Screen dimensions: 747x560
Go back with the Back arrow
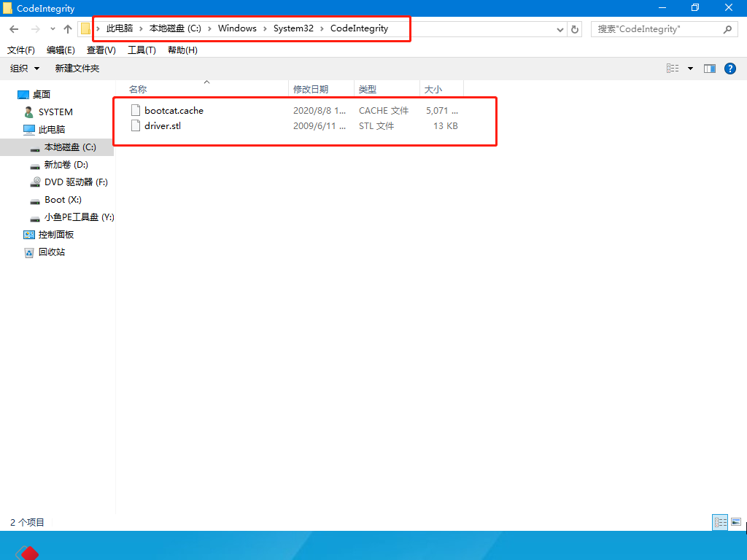point(15,29)
